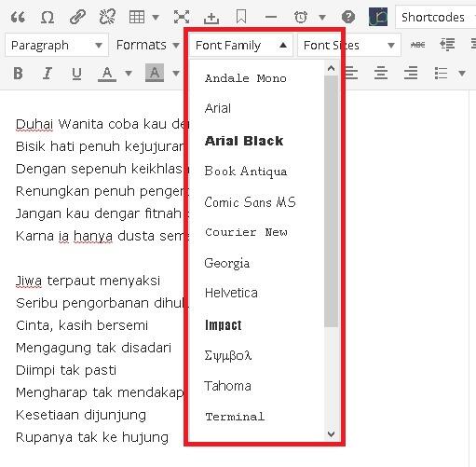The image size is (476, 467).
Task: Open the Paragraph format dropdown
Action: (57, 45)
